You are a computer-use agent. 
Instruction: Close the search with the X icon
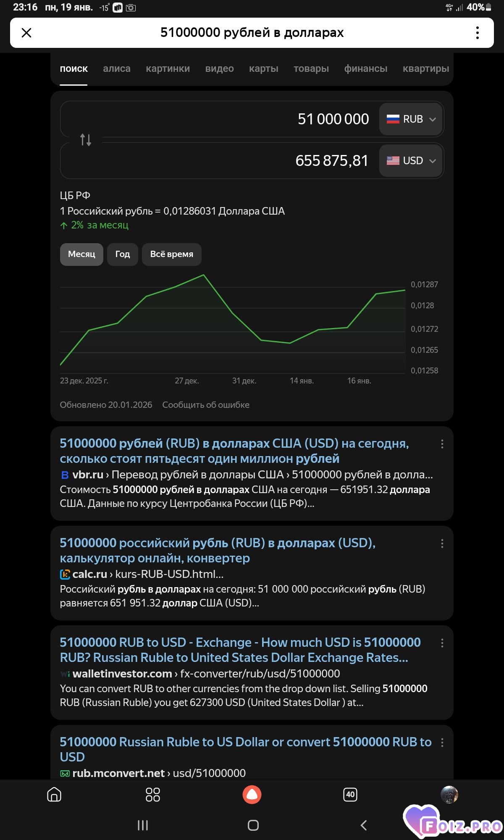point(26,33)
